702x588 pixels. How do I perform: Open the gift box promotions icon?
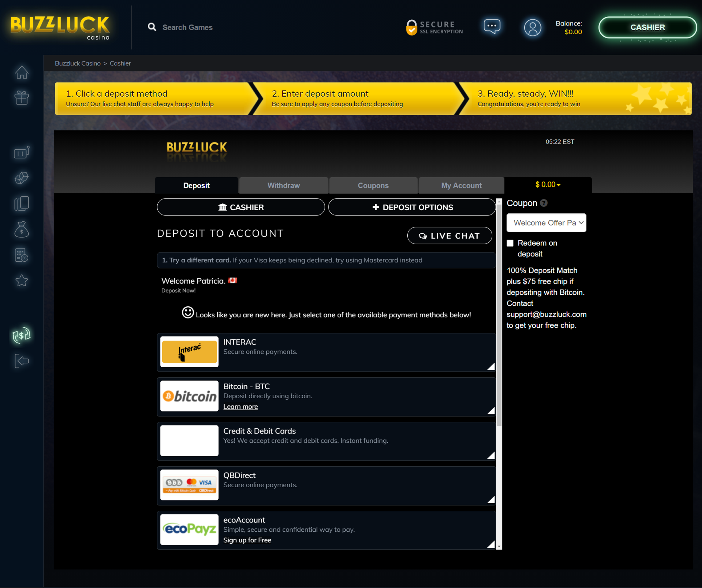click(22, 98)
